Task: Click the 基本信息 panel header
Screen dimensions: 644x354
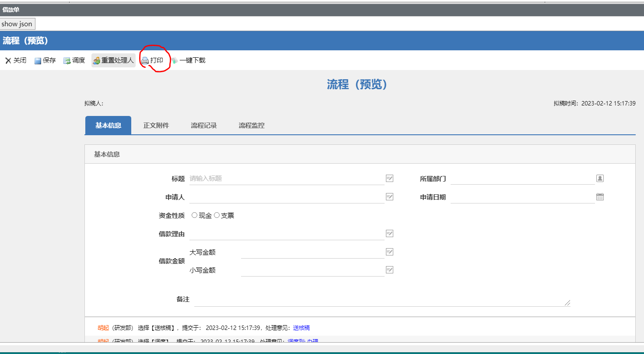Action: [360, 154]
